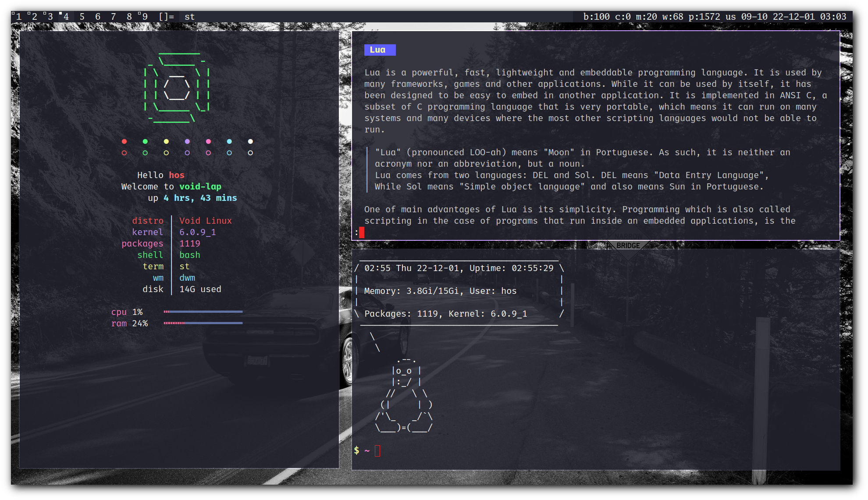Click the tiled layout symbol []=
Image resolution: width=868 pixels, height=500 pixels.
click(166, 17)
